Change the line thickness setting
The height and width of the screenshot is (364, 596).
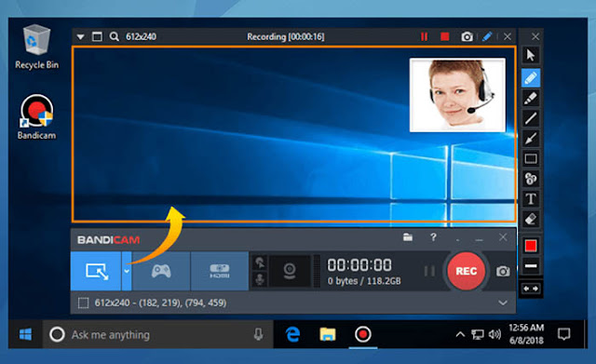pyautogui.click(x=531, y=265)
